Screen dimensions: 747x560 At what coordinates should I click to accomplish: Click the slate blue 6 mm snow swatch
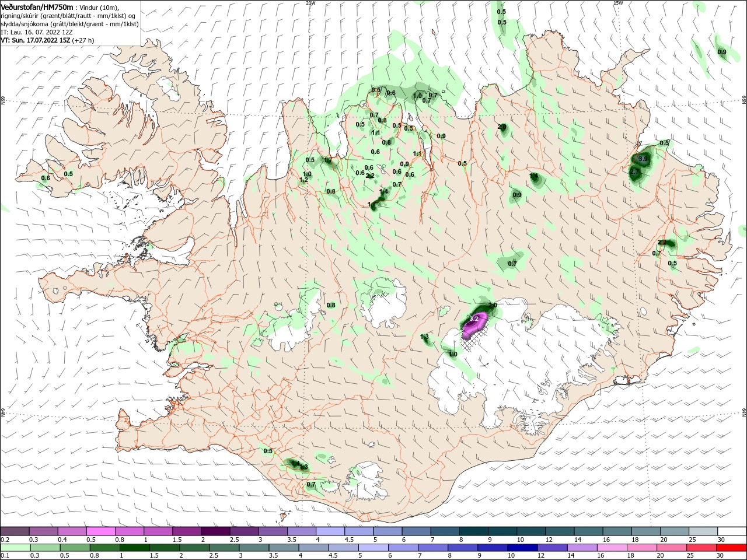tap(416, 531)
